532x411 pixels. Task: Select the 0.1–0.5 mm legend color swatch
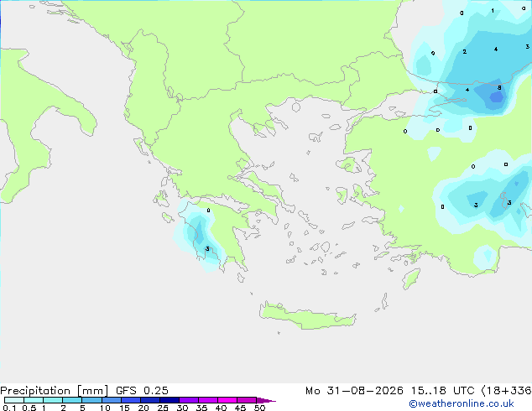[x=14, y=400]
